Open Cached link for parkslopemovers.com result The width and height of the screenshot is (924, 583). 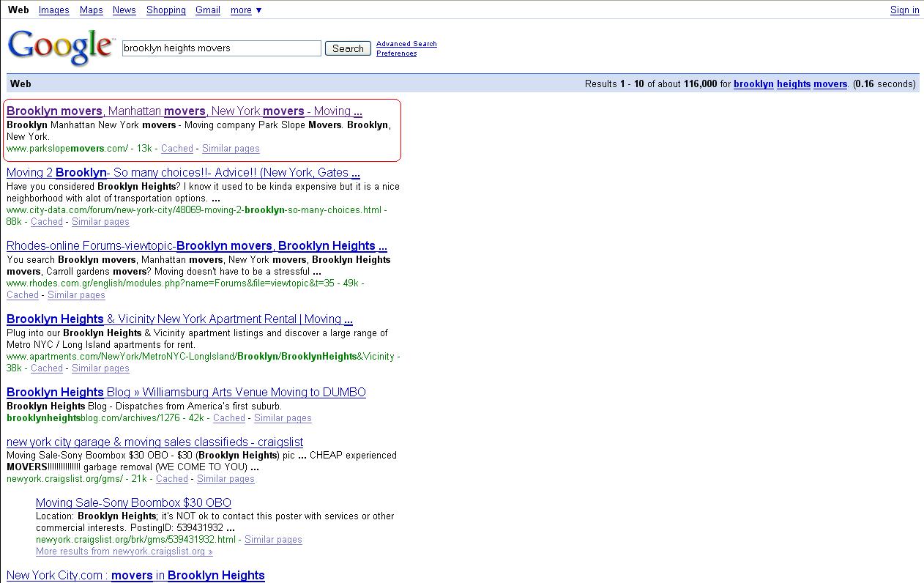point(177,149)
